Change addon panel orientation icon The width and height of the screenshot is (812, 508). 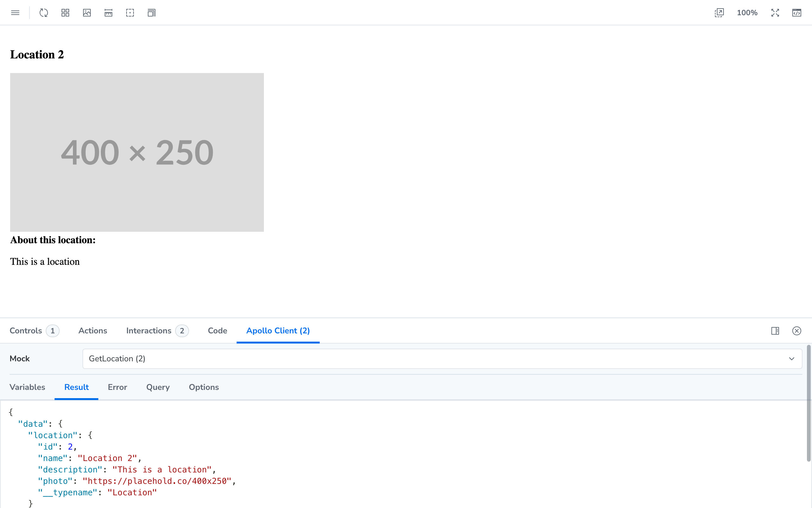(775, 331)
